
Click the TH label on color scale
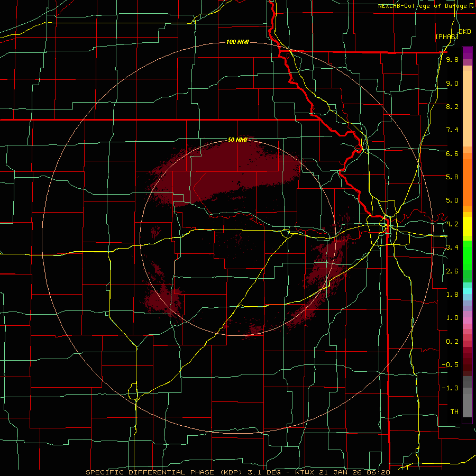tap(454, 412)
